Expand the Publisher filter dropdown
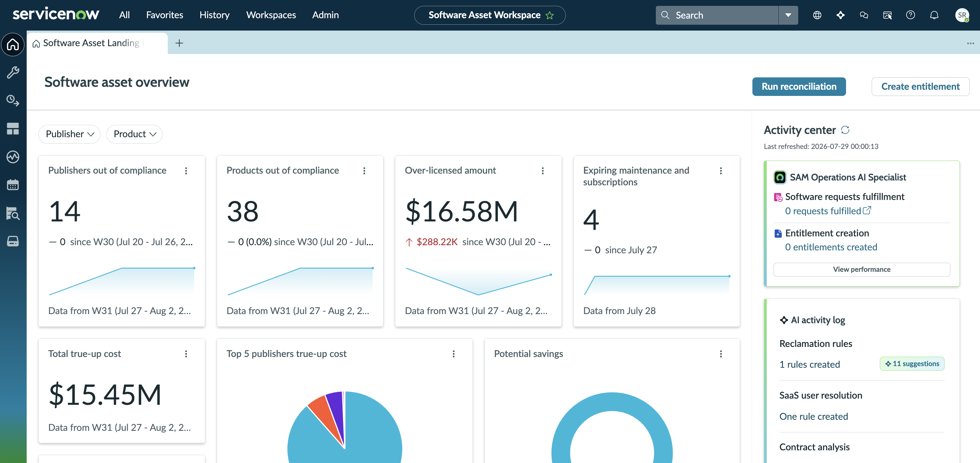The width and height of the screenshot is (980, 463). (69, 134)
